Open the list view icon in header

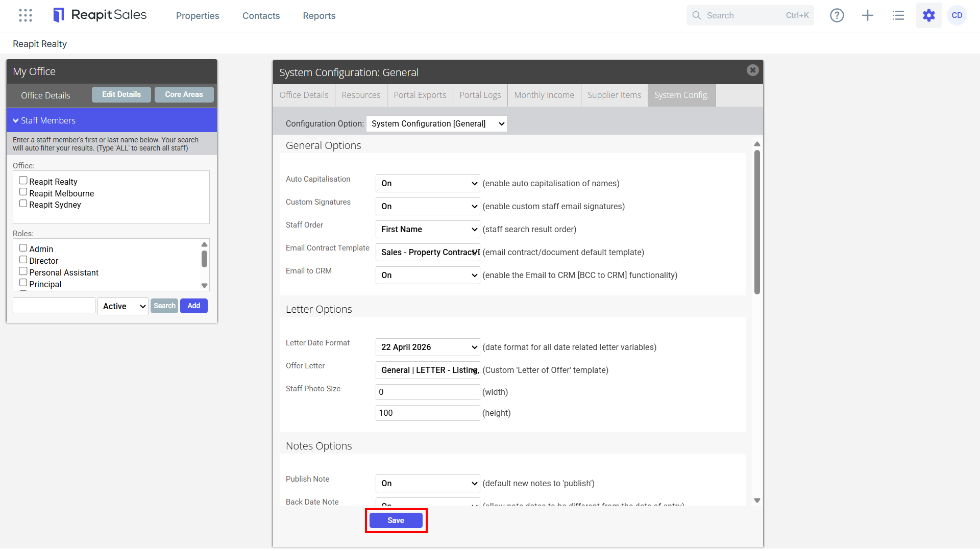pos(898,15)
